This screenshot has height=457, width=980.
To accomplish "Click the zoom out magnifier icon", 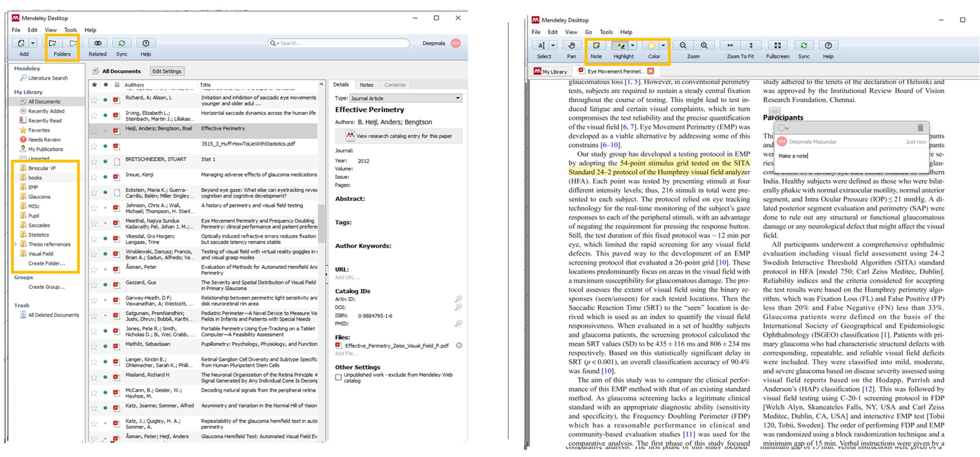I will tap(683, 46).
